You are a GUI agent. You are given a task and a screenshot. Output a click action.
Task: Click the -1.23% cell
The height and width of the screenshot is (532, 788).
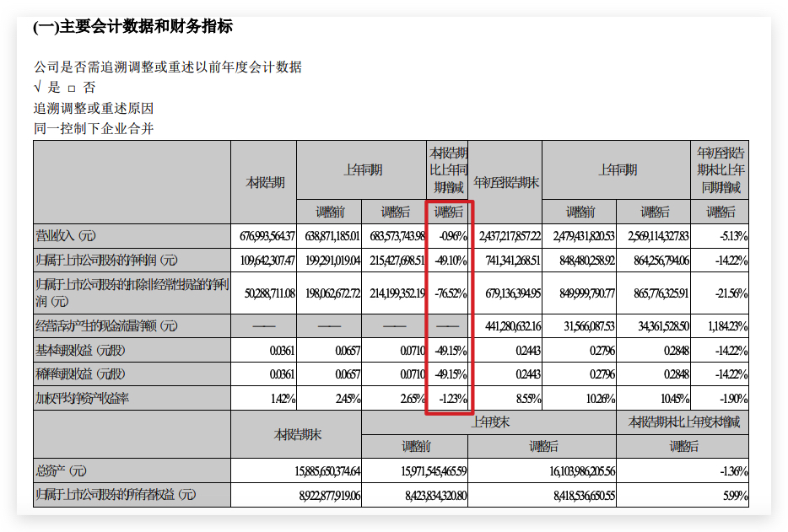[453, 399]
